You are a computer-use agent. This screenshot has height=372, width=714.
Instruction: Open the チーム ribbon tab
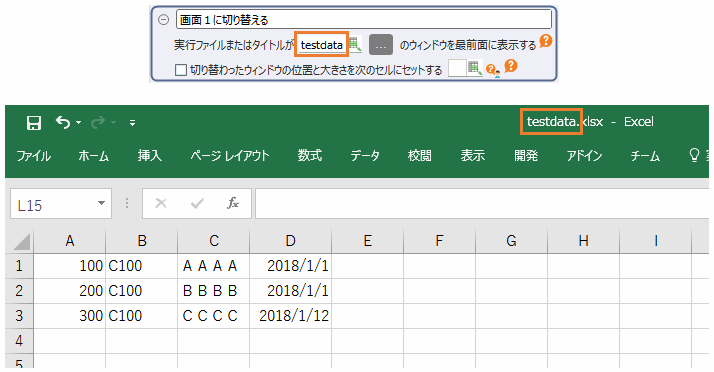[645, 156]
